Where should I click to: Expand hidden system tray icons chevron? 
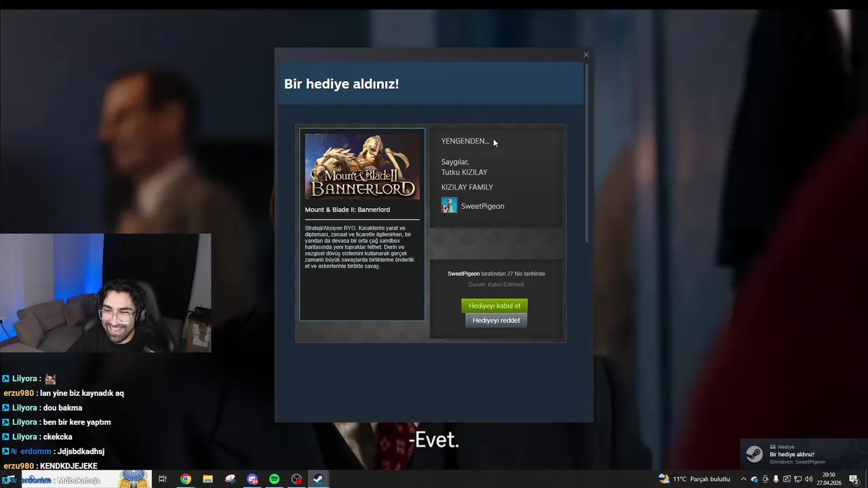click(x=743, y=479)
